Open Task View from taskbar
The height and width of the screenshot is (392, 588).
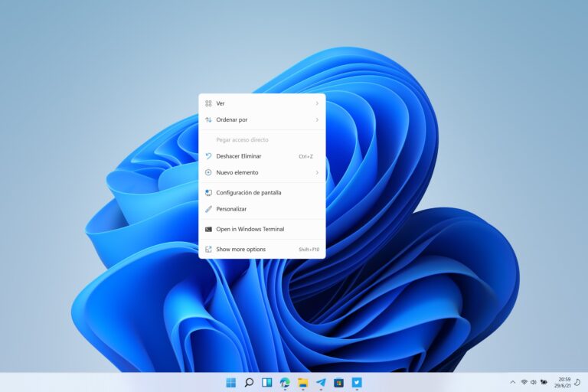[x=267, y=383]
